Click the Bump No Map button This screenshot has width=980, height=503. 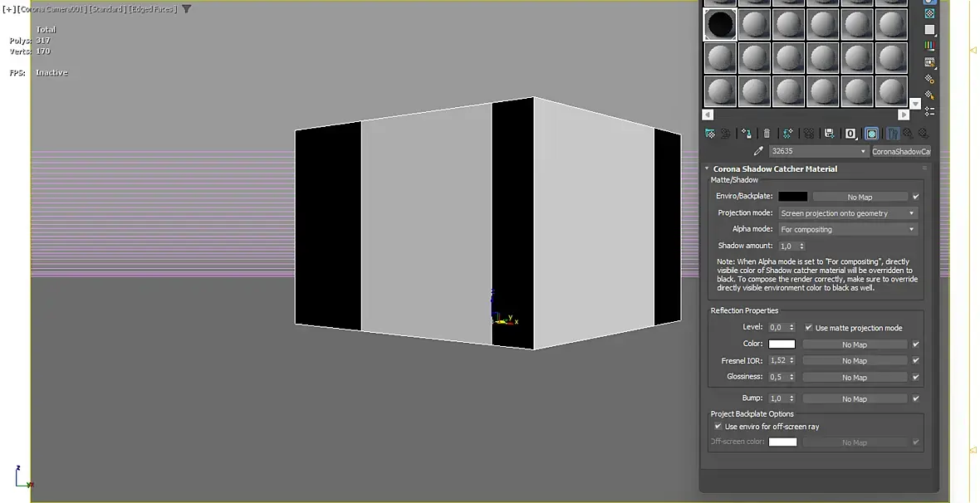coord(855,398)
